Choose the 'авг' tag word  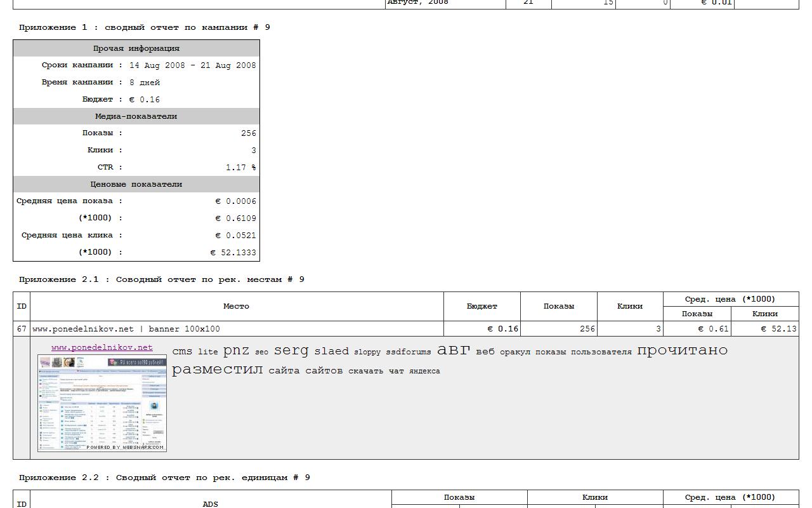click(454, 349)
